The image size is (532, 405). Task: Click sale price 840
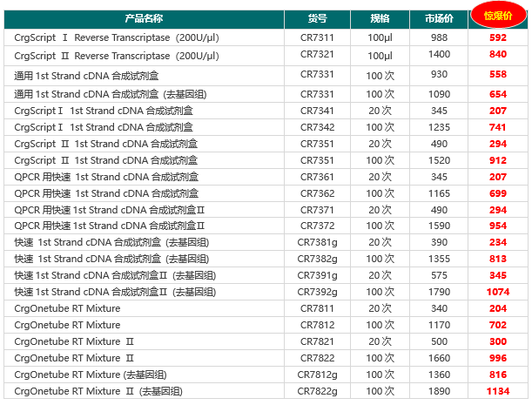click(x=498, y=54)
